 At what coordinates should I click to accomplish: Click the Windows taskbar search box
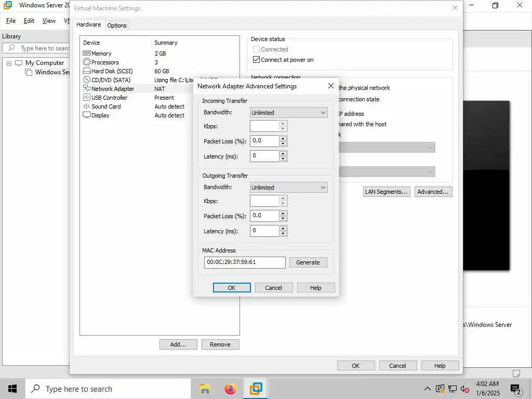coord(108,389)
